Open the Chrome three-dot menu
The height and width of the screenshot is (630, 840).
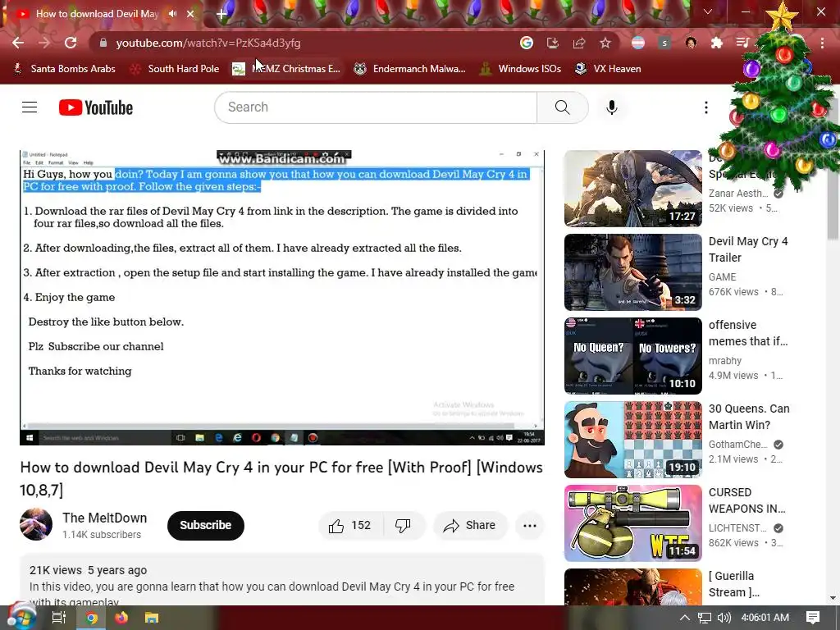click(x=822, y=43)
